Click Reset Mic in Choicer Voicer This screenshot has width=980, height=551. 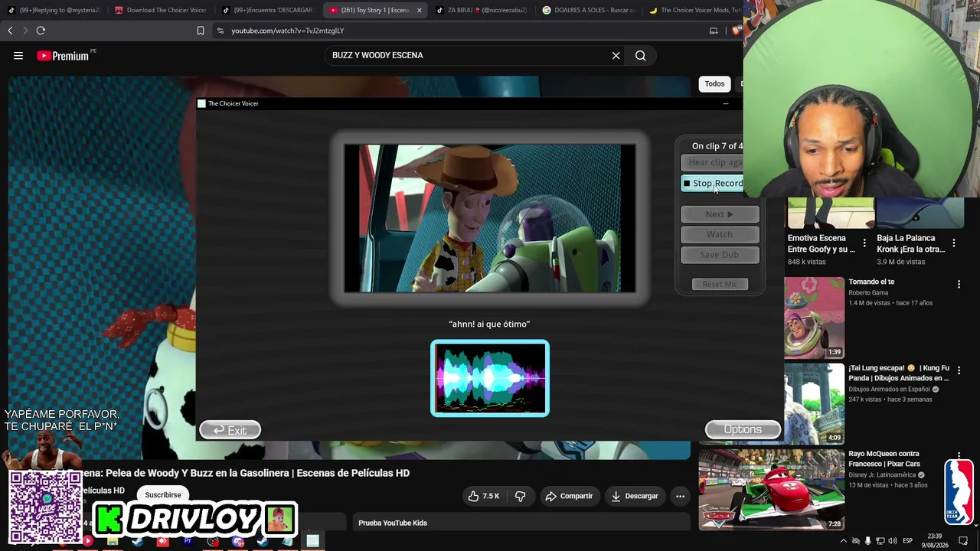720,284
